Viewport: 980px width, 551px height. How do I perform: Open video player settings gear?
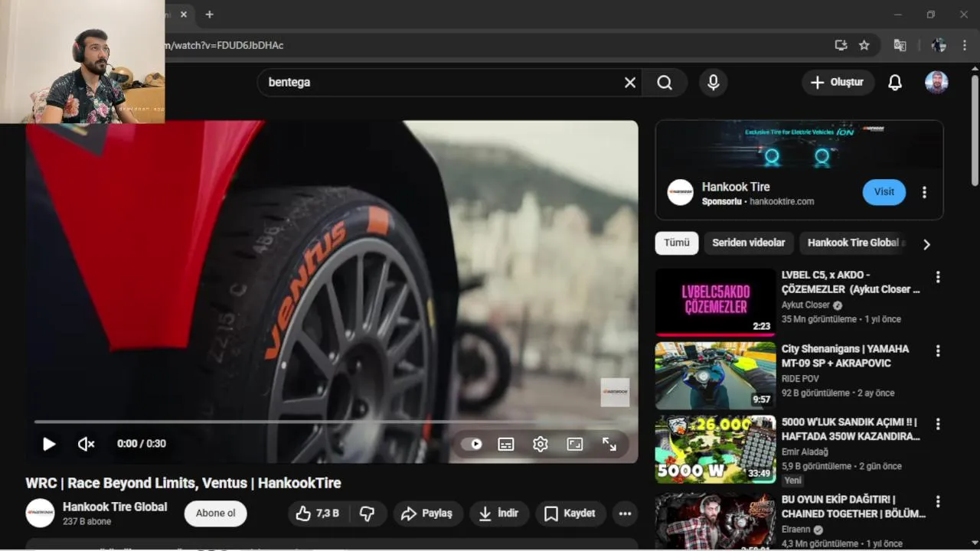(541, 444)
